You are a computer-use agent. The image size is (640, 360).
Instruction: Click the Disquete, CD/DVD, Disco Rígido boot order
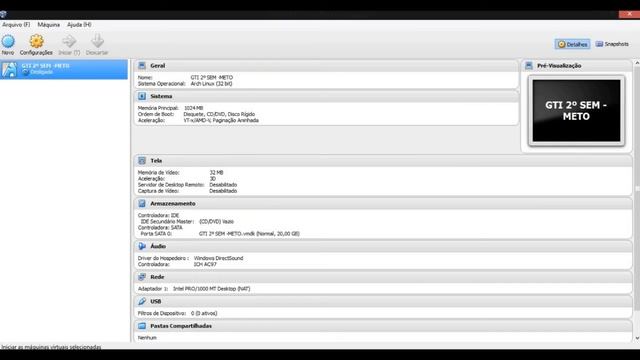[x=219, y=114]
